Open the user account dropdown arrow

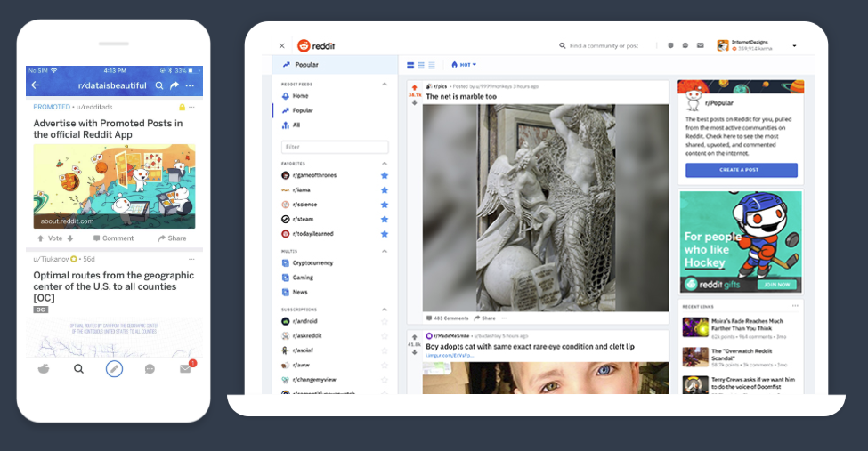tap(794, 46)
